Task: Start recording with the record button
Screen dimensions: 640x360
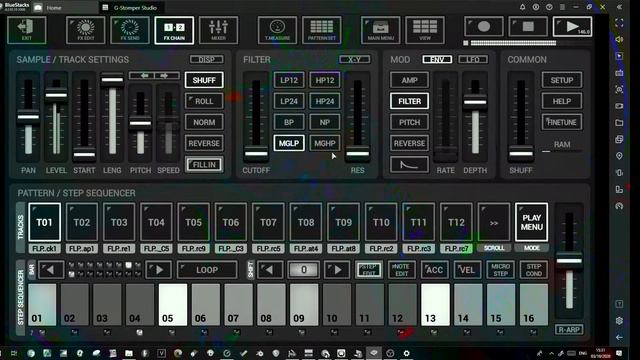Action: click(484, 27)
